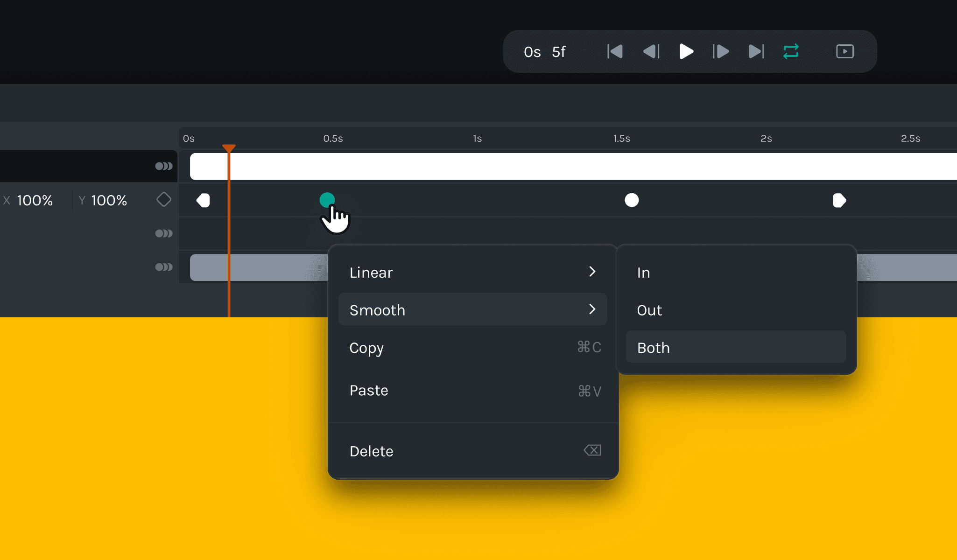Play the animation
This screenshot has height=560, width=957.
pos(685,51)
